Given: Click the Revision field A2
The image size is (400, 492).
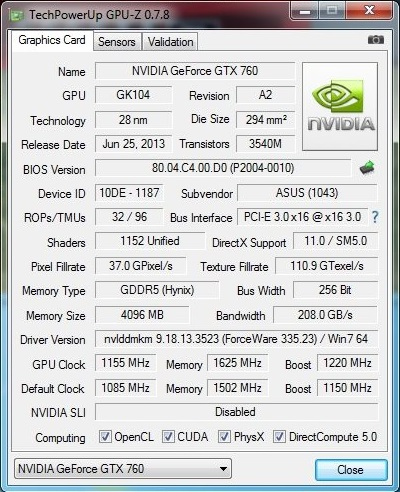Looking at the screenshot, I should [266, 95].
